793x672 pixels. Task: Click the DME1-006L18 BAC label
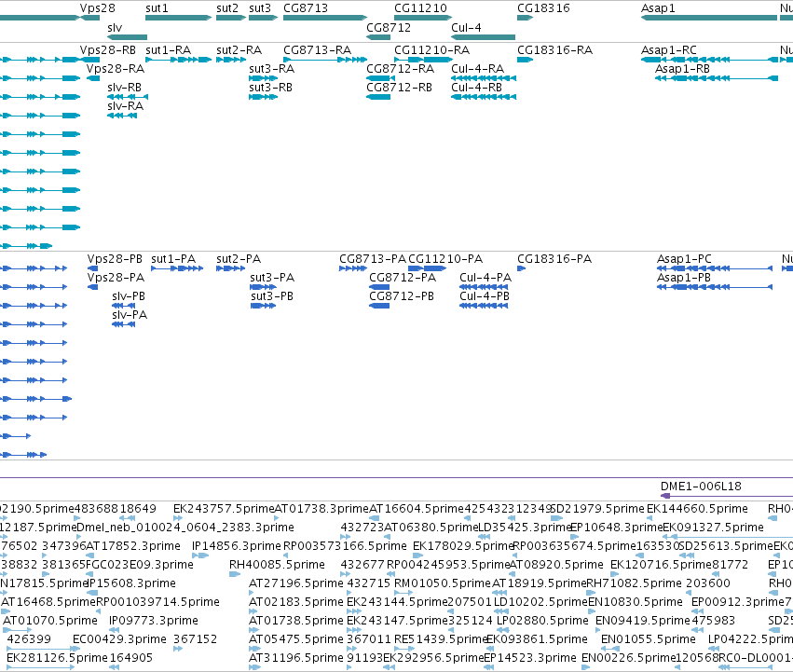701,487
